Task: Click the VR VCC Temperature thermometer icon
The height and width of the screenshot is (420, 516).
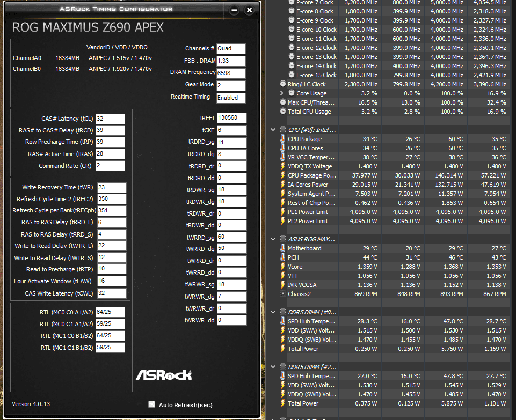Action: [x=282, y=157]
